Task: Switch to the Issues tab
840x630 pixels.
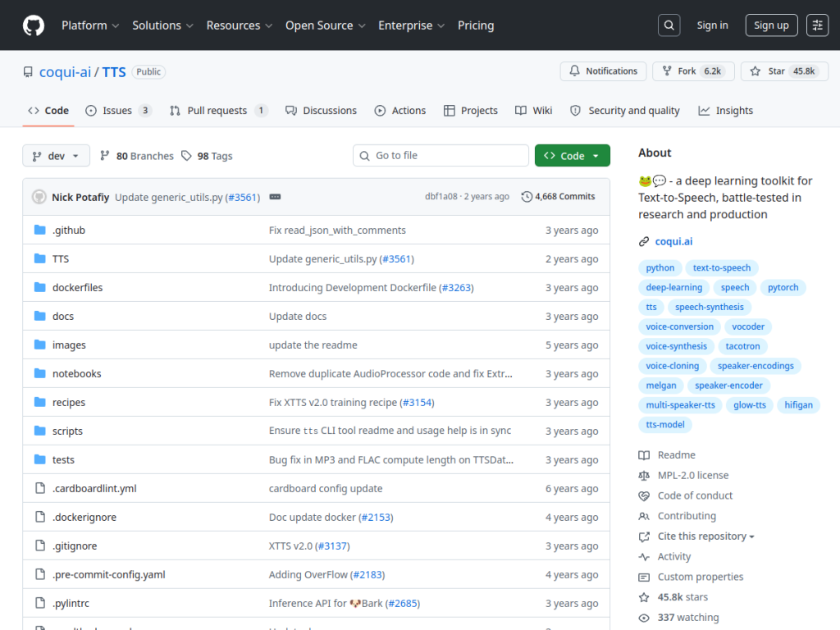Action: coord(118,111)
